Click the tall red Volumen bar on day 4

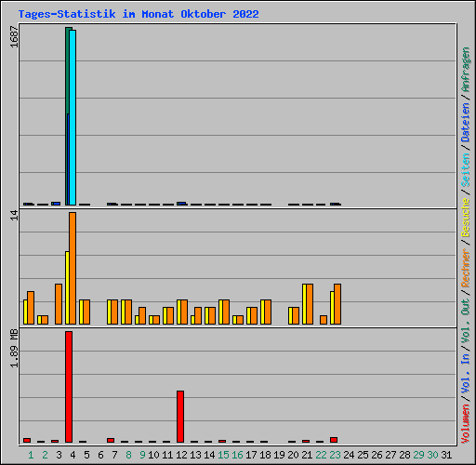point(69,387)
